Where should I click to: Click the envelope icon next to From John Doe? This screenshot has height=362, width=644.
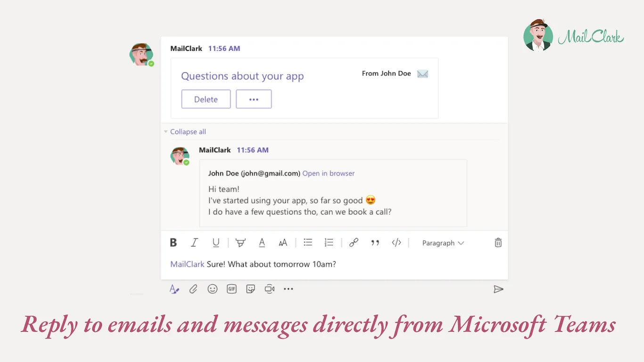(423, 74)
